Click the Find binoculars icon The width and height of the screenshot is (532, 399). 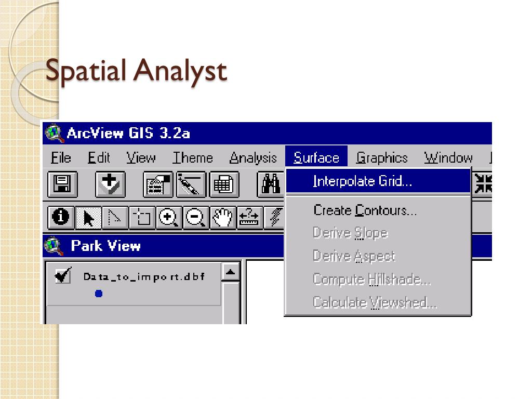click(271, 184)
